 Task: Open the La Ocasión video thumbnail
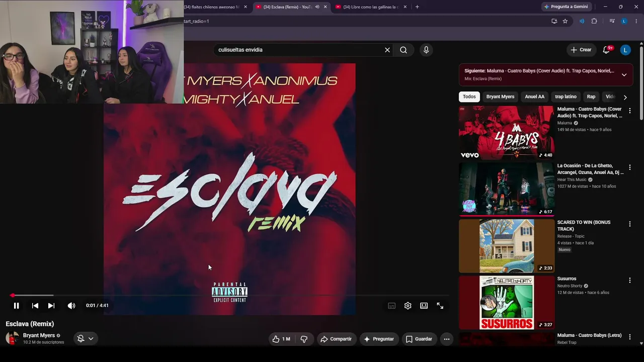[x=507, y=189]
